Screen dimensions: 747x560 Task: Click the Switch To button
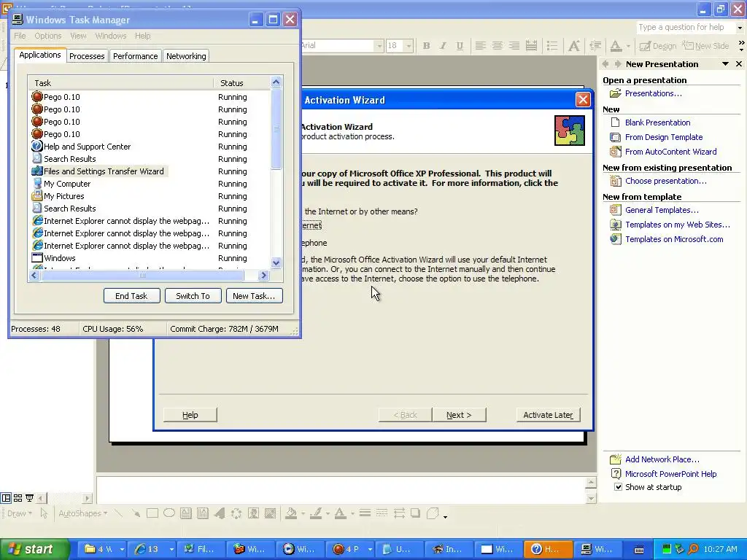(x=193, y=296)
